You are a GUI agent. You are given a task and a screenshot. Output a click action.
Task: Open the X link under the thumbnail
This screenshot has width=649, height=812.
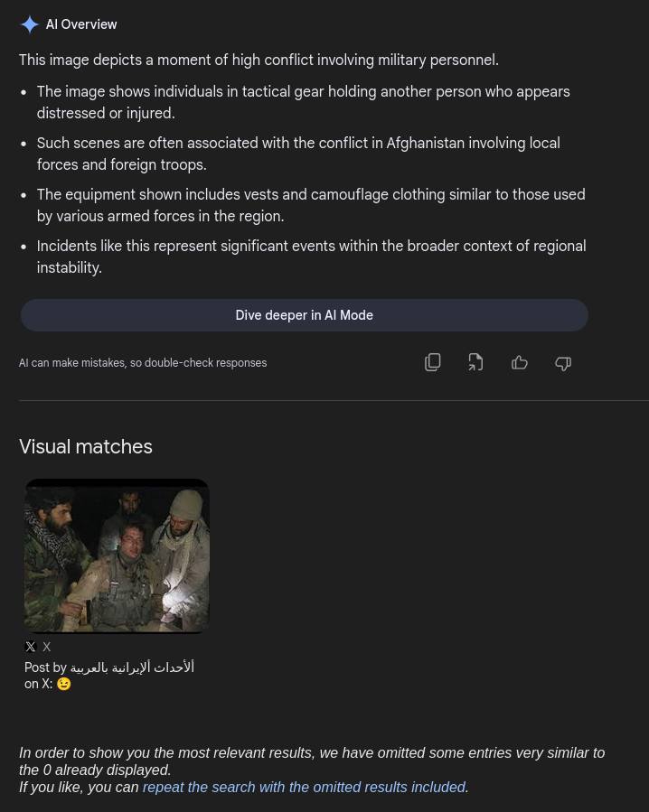coord(46,647)
